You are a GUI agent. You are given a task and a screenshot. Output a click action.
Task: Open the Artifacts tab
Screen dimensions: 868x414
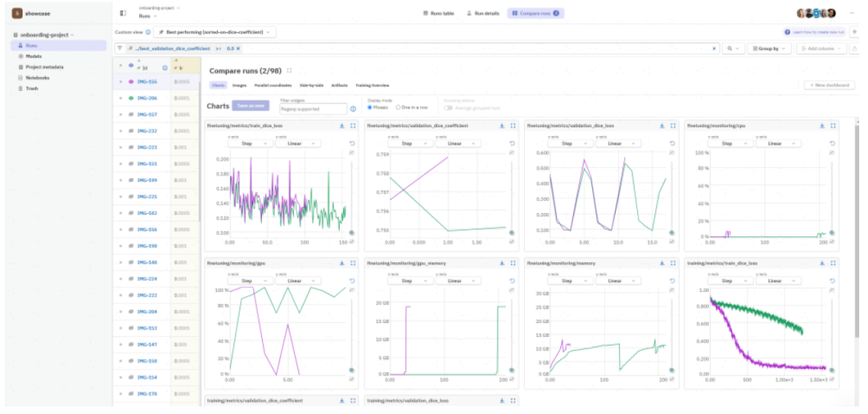(x=339, y=86)
